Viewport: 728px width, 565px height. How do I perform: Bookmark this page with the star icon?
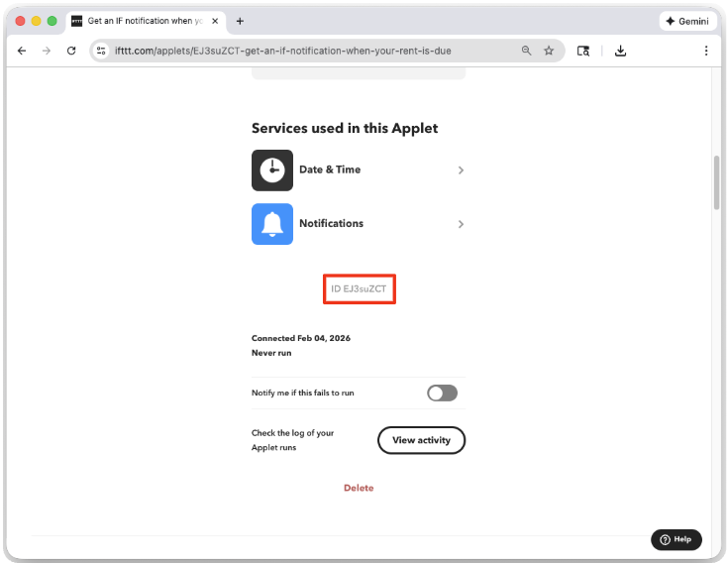click(x=549, y=51)
